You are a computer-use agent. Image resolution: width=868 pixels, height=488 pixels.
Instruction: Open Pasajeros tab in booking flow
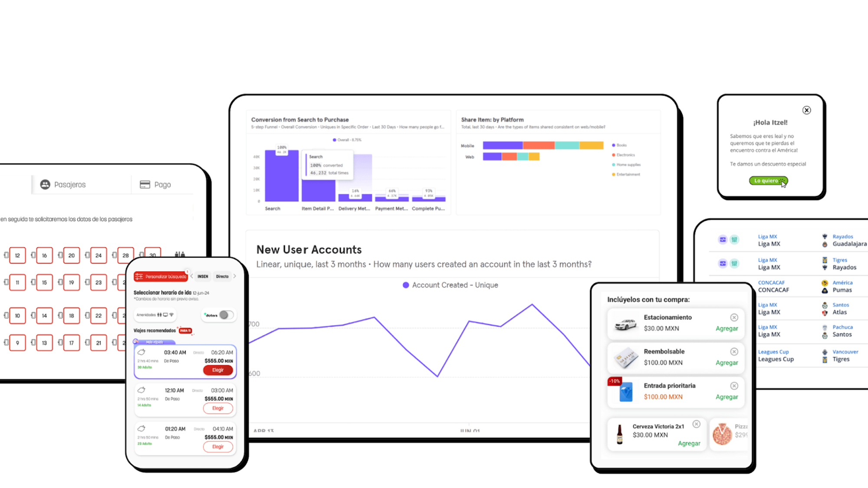click(70, 184)
